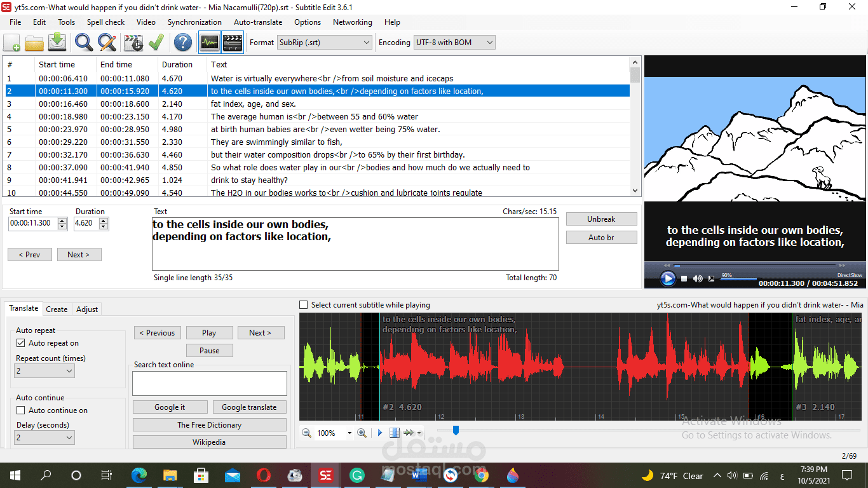Open the Repeat count dropdown
This screenshot has height=488, width=868.
coord(44,370)
